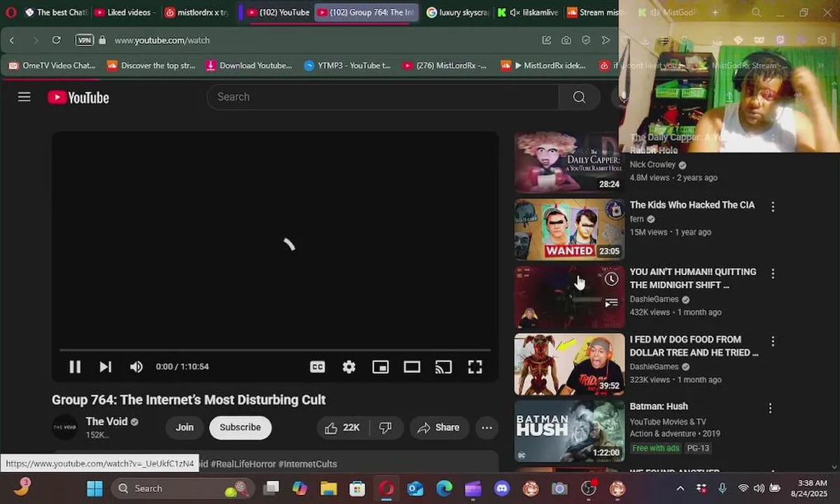Open the ad blocker shield icon in address bar
The width and height of the screenshot is (840, 504).
(586, 40)
